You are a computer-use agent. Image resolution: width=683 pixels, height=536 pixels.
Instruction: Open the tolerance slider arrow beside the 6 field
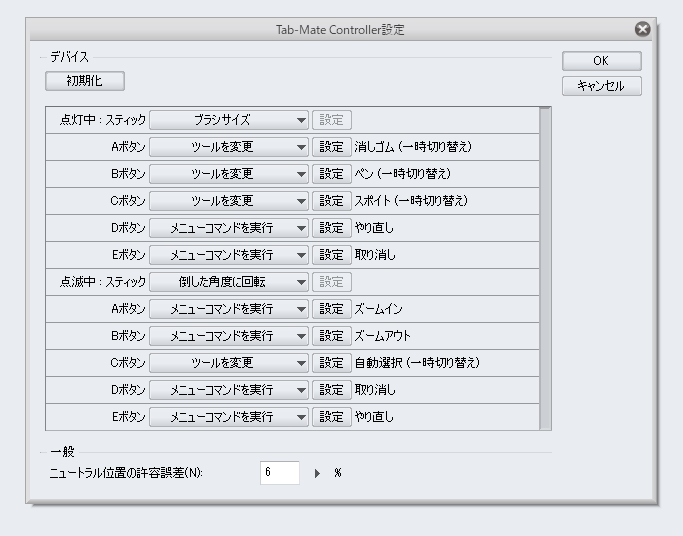(x=318, y=473)
